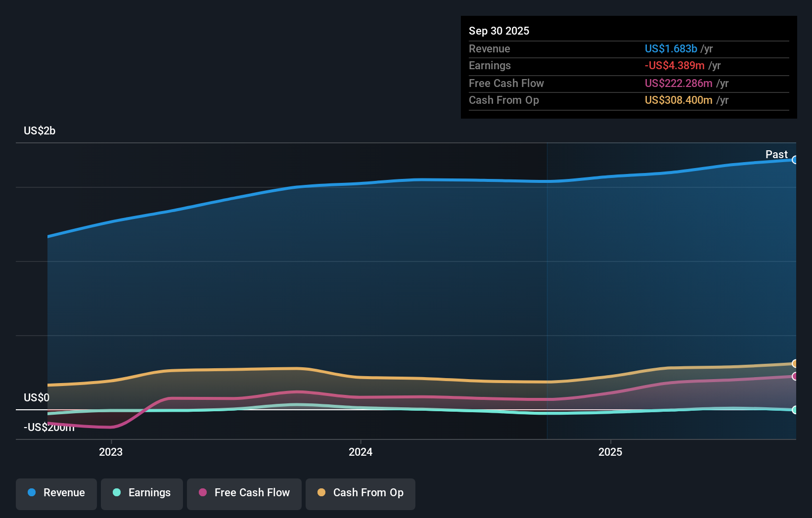Click the Past label on the chart
Viewport: 812px width, 518px height.
pos(776,154)
